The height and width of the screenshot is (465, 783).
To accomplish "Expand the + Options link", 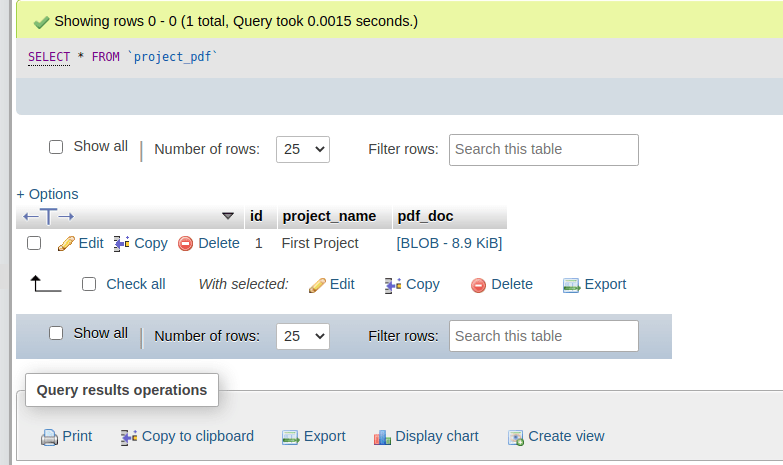I will pos(47,194).
